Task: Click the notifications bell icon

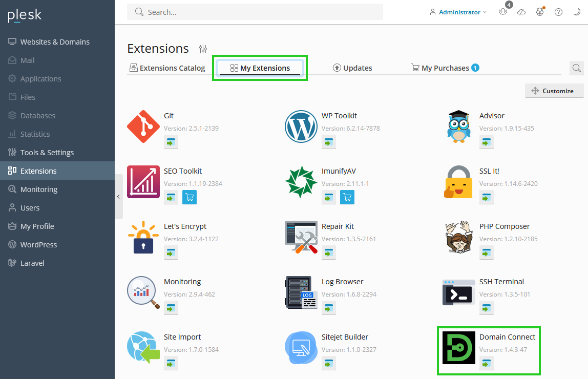Action: 503,11
